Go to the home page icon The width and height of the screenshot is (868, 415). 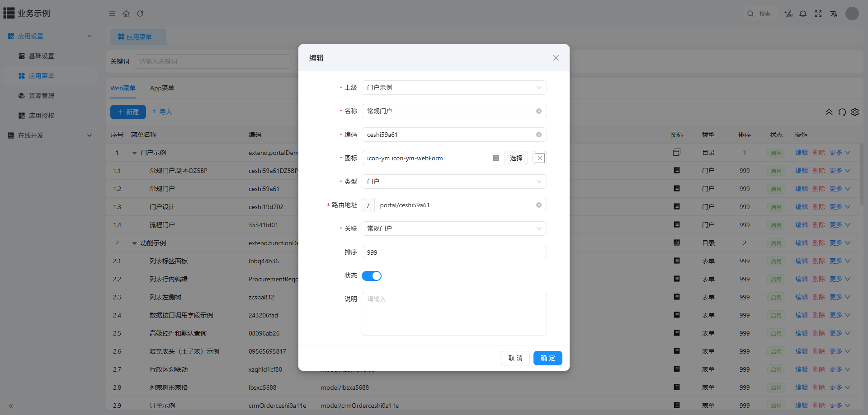click(126, 14)
